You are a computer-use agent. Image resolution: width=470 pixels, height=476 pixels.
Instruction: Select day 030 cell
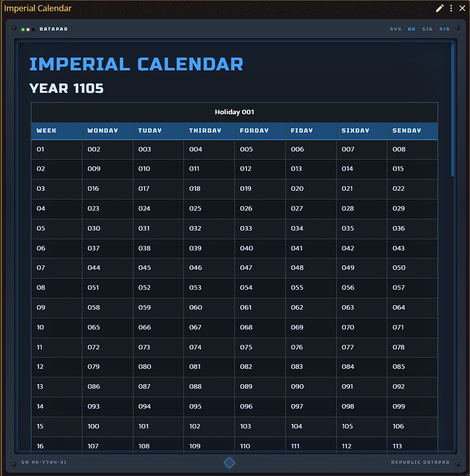108,229
